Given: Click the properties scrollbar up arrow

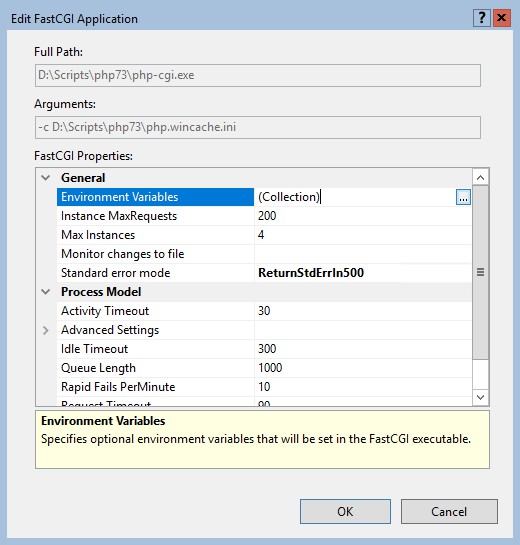Looking at the screenshot, I should [481, 178].
